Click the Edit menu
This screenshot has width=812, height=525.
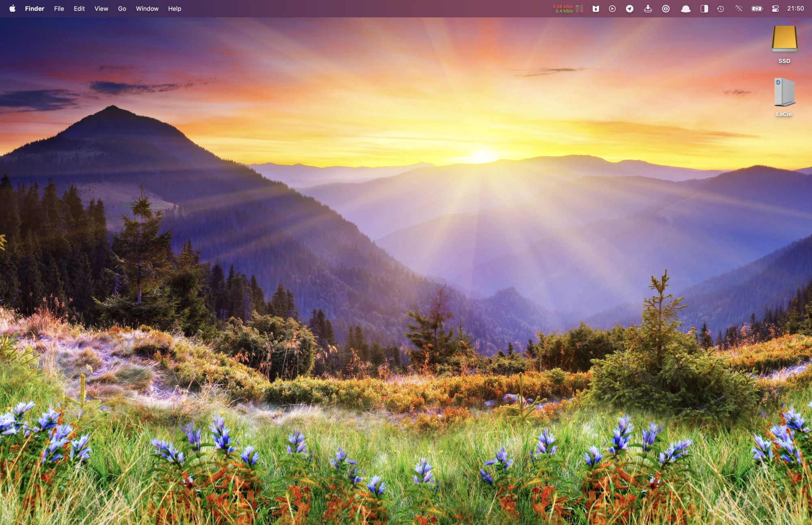79,9
